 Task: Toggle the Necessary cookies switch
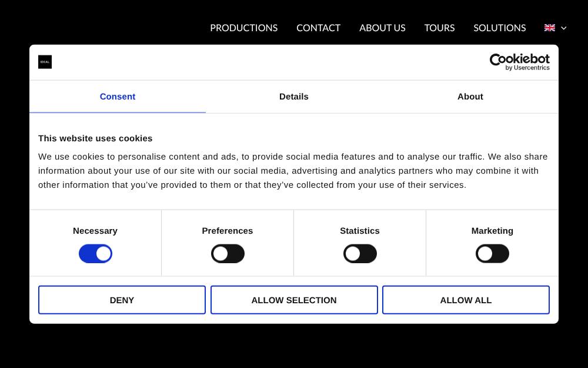tap(95, 254)
